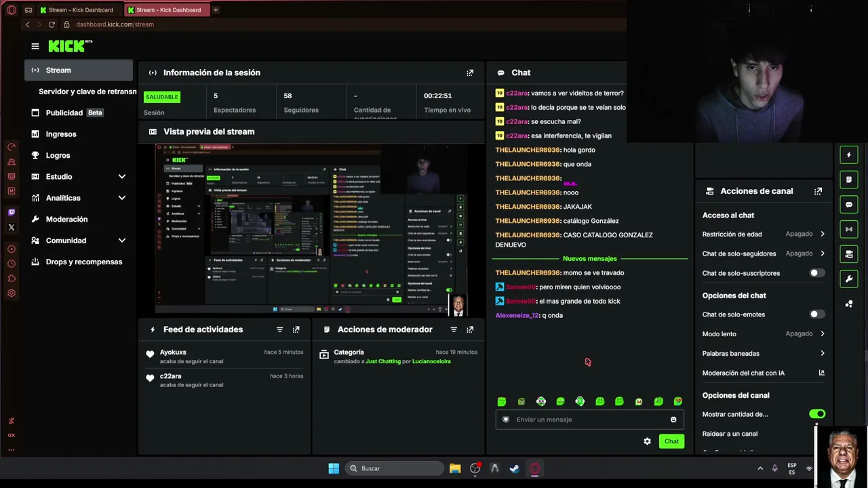868x488 pixels.
Task: Click the last quick emote above the message box
Action: (x=678, y=401)
